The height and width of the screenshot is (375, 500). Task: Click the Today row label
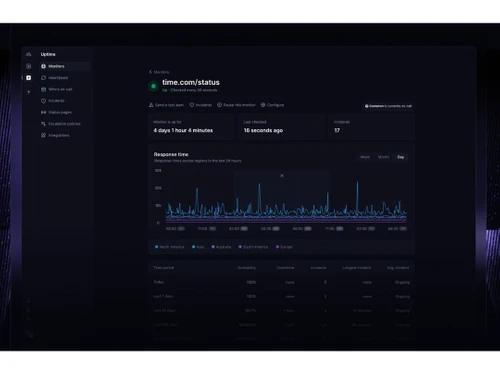159,282
